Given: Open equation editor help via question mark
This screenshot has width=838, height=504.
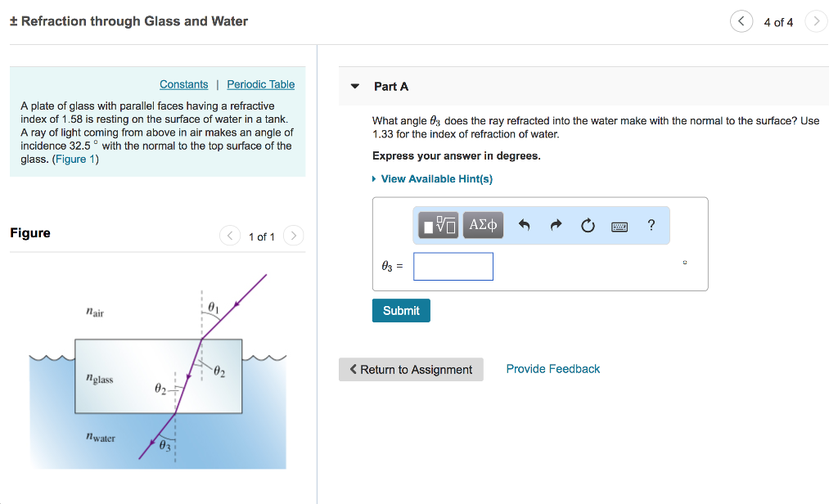Looking at the screenshot, I should click(x=651, y=225).
